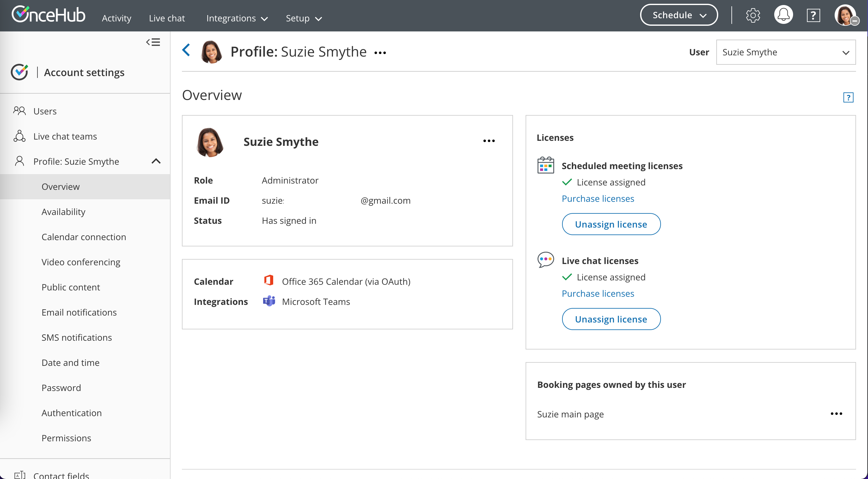
Task: Open the settings gear icon
Action: click(x=752, y=15)
